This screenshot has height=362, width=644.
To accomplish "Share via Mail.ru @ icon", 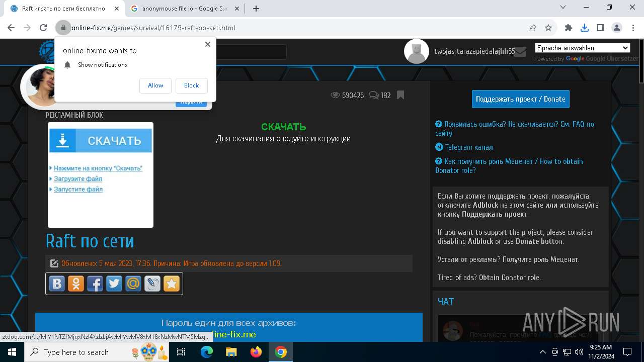I will [133, 284].
